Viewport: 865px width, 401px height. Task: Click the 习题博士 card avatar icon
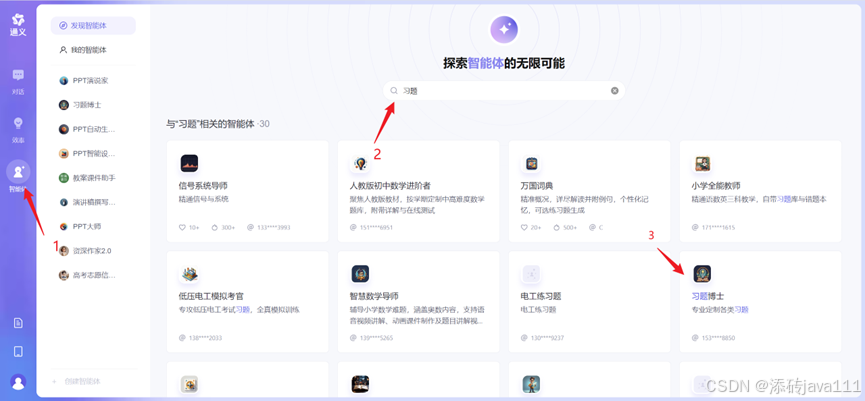(702, 274)
